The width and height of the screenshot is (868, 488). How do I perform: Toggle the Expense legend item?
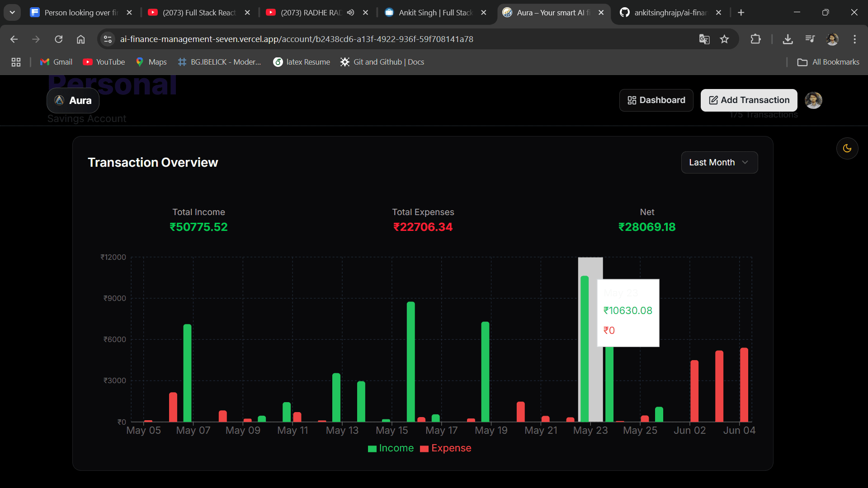coord(446,448)
